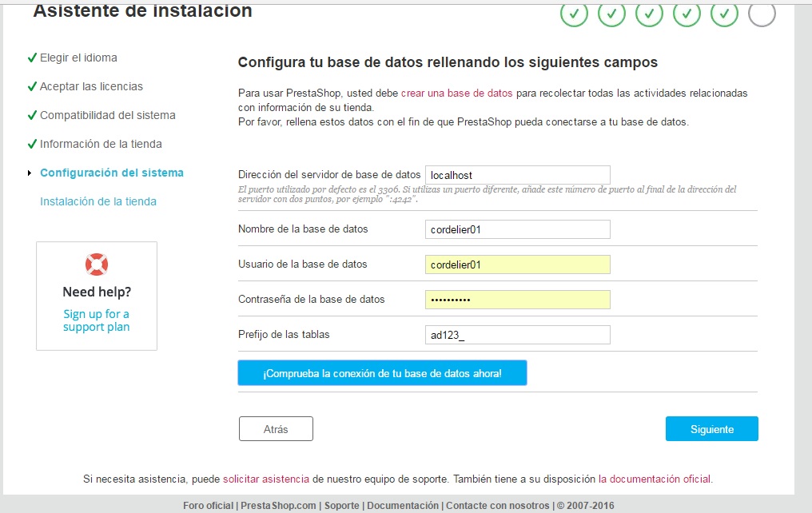This screenshot has height=513, width=812.
Task: Open the Foro oficial footer link
Action: (208, 506)
